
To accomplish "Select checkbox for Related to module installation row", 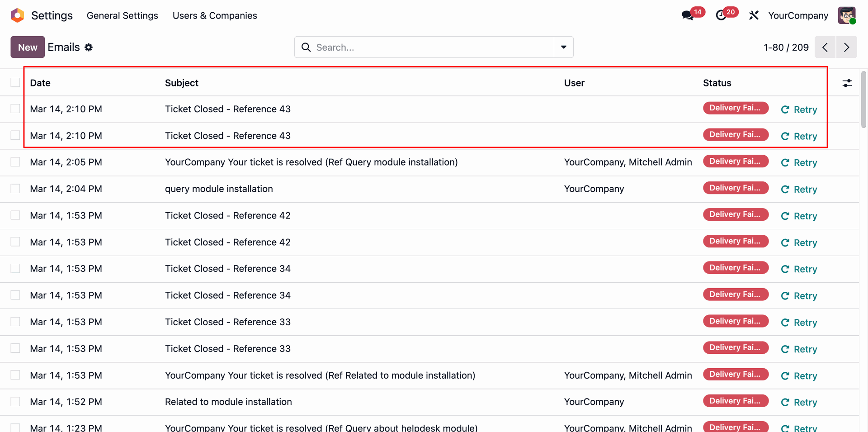I will (x=15, y=402).
